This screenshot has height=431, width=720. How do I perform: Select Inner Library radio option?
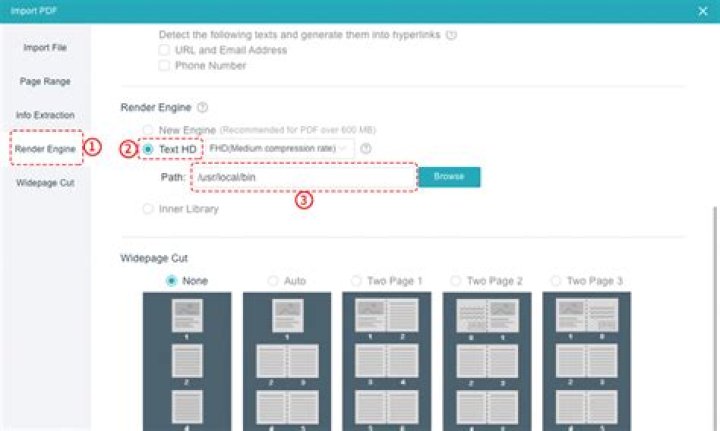tap(147, 209)
